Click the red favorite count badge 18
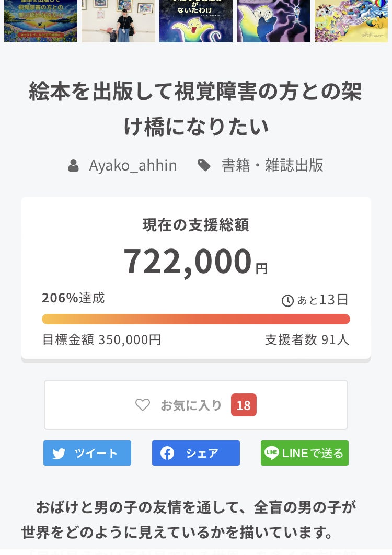The image size is (392, 555). [244, 405]
